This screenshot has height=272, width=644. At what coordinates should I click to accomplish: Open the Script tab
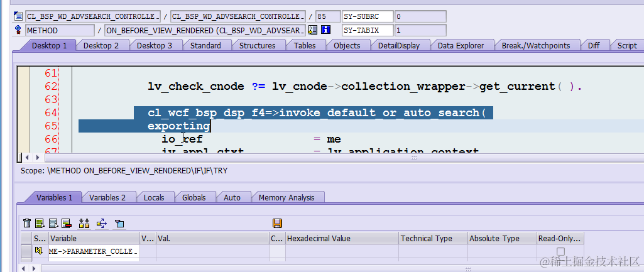(x=627, y=46)
